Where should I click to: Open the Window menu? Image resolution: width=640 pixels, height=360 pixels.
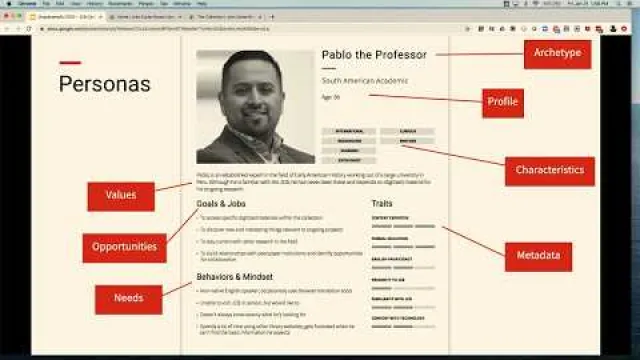point(182,4)
